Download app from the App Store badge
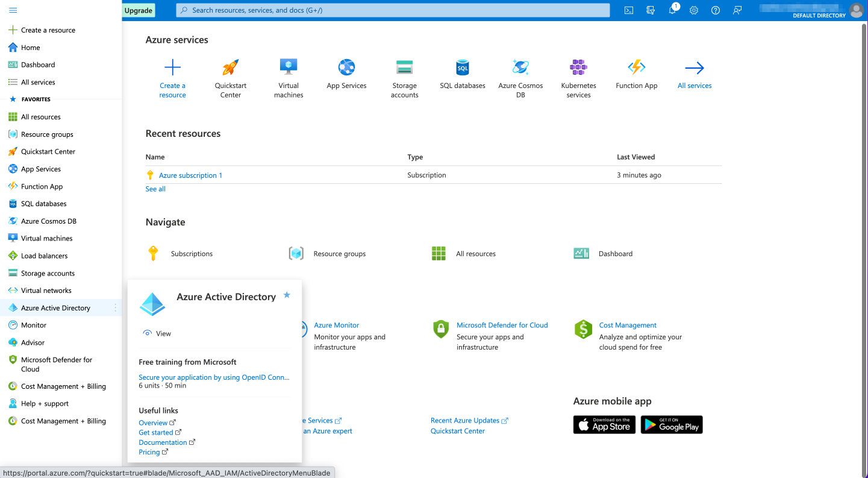868x478 pixels. pos(604,425)
